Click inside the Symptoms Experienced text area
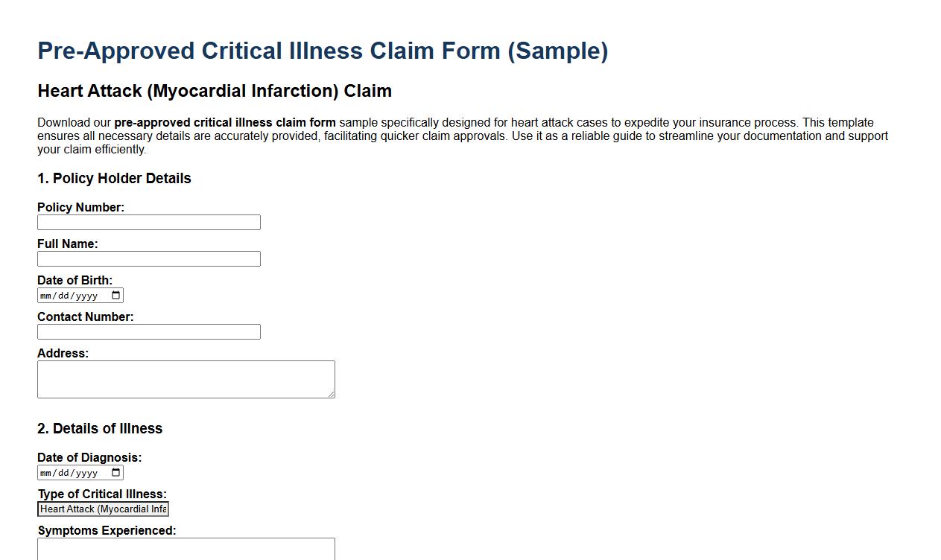Screen dimensions: 941x560 (x=186, y=551)
